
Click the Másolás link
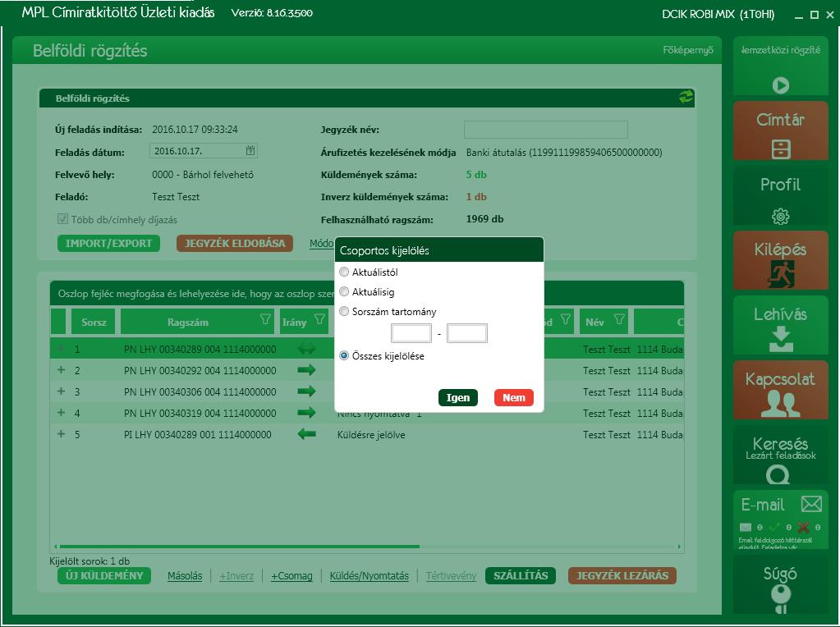coord(185,575)
